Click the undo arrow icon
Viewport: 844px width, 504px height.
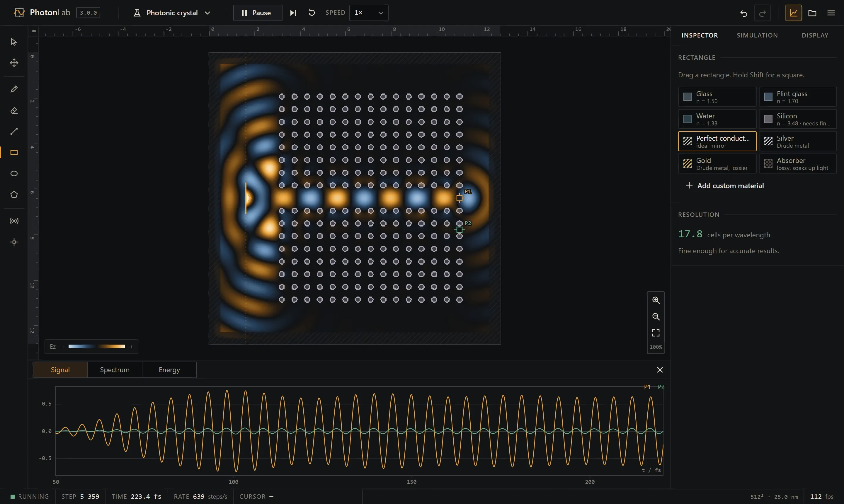743,13
